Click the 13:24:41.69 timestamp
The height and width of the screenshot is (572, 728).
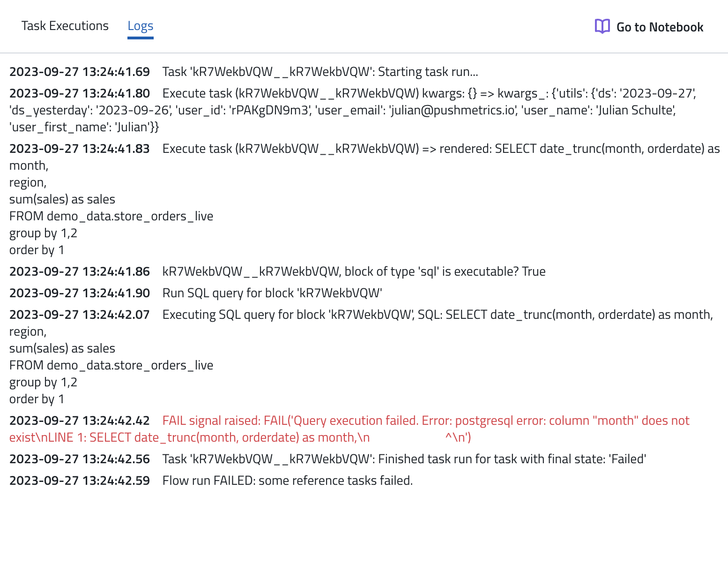pyautogui.click(x=80, y=72)
